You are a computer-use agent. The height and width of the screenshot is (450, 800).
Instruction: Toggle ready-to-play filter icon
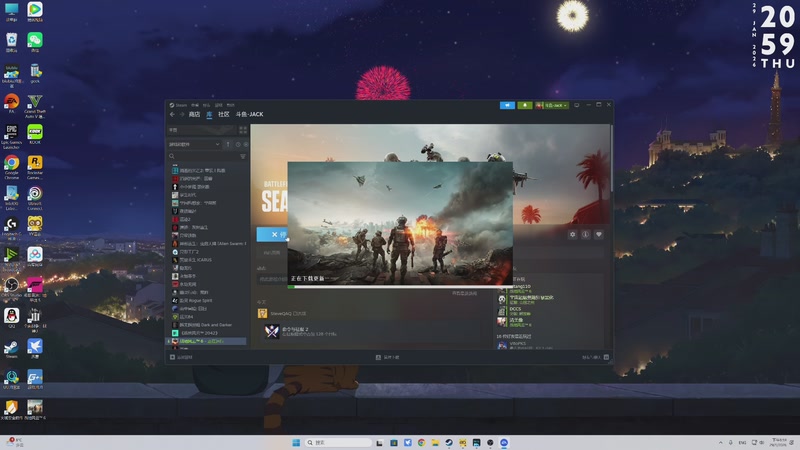pyautogui.click(x=245, y=144)
